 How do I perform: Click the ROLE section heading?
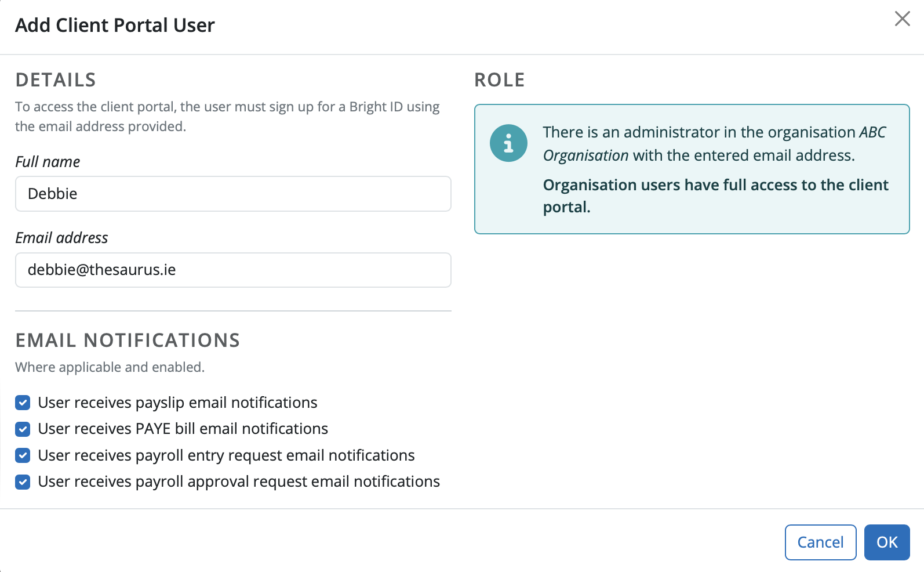click(499, 80)
